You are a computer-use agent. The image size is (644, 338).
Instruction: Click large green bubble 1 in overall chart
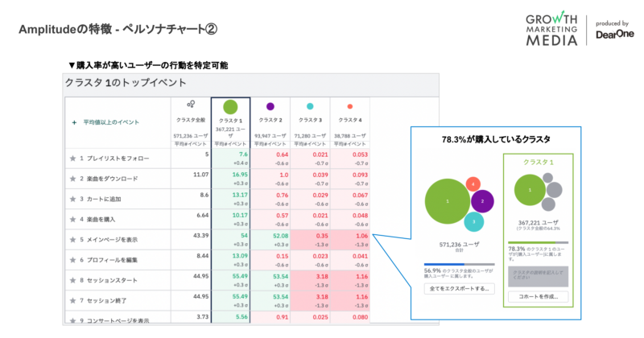click(448, 201)
